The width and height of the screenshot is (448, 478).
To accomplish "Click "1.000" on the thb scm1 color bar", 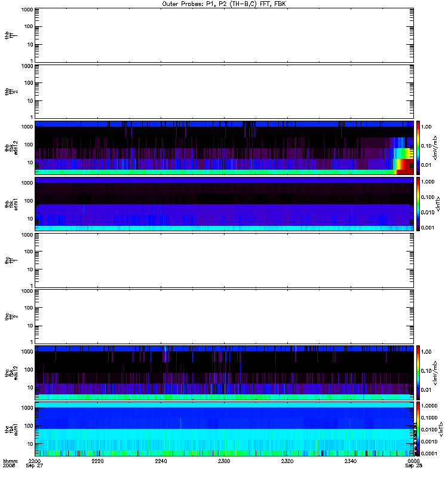I will point(428,182).
